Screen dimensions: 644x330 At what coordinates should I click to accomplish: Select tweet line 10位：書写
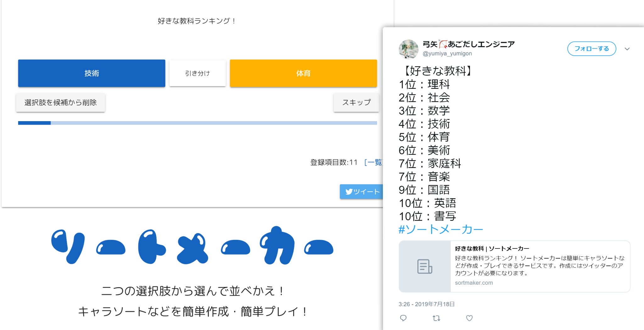click(x=427, y=216)
